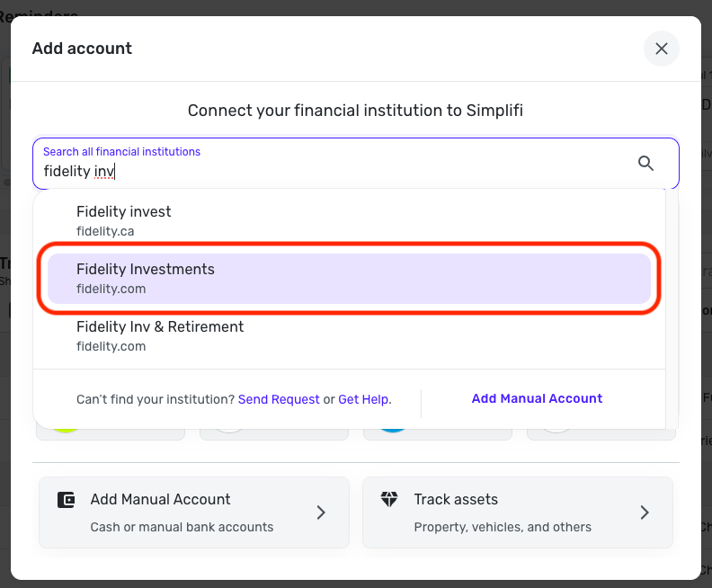
Task: Open Track assets using its right chevron
Action: 645,512
